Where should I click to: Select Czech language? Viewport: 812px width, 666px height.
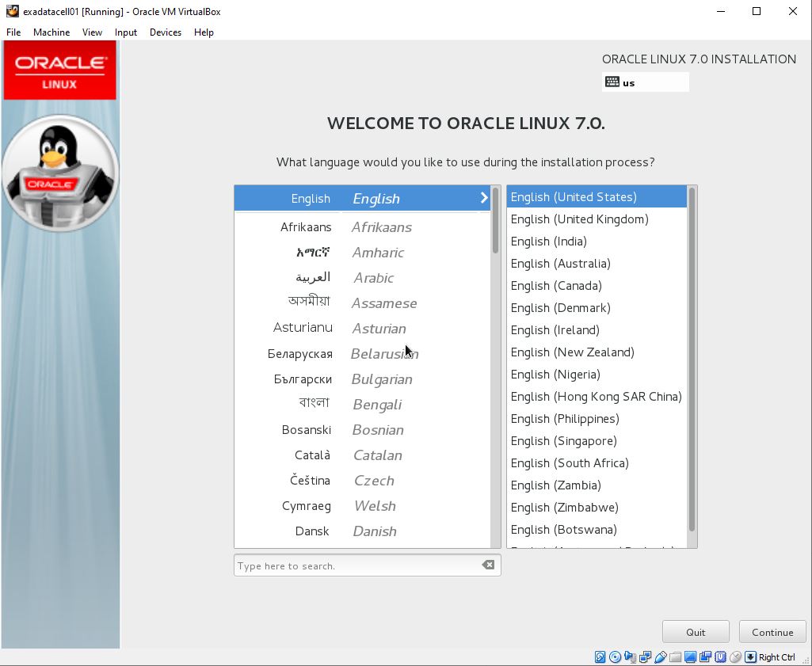click(362, 480)
